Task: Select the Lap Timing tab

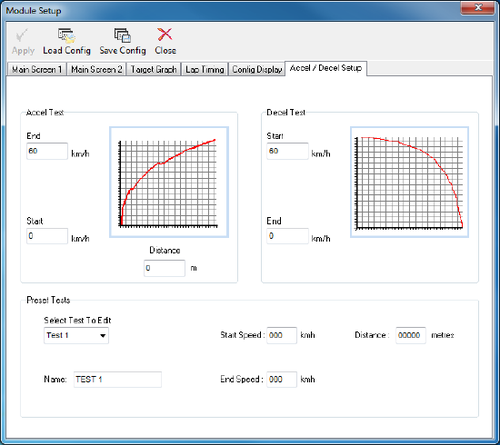Action: click(x=205, y=69)
